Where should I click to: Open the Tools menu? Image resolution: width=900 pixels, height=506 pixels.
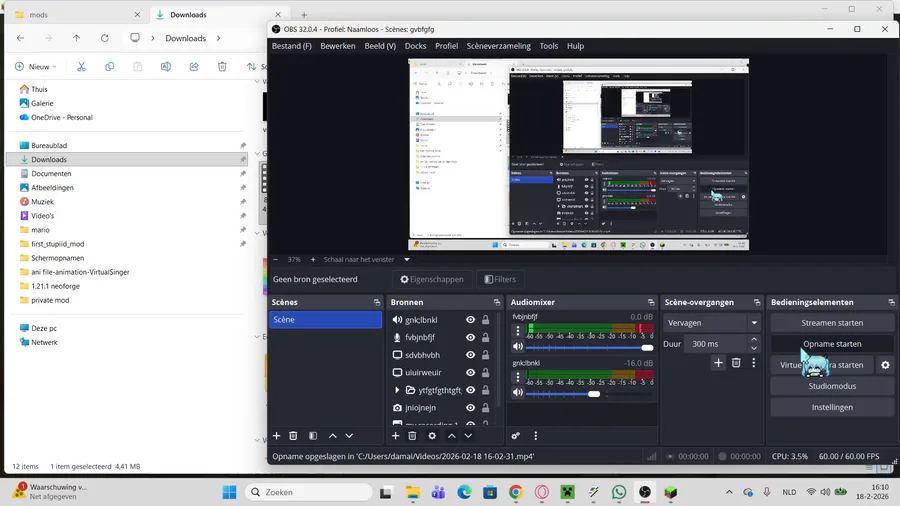(548, 46)
